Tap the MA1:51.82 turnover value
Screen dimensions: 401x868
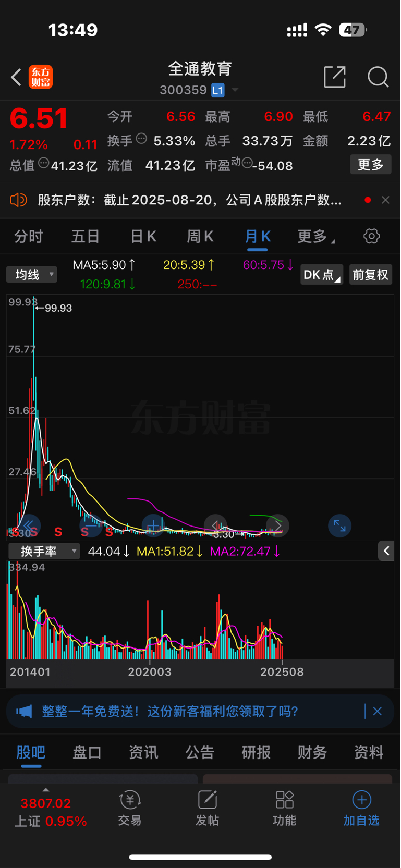170,551
